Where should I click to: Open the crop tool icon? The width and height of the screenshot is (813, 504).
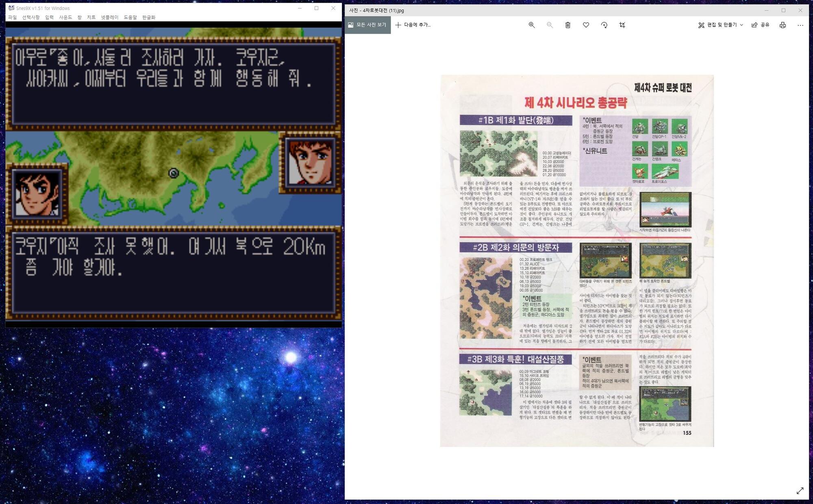pos(622,25)
